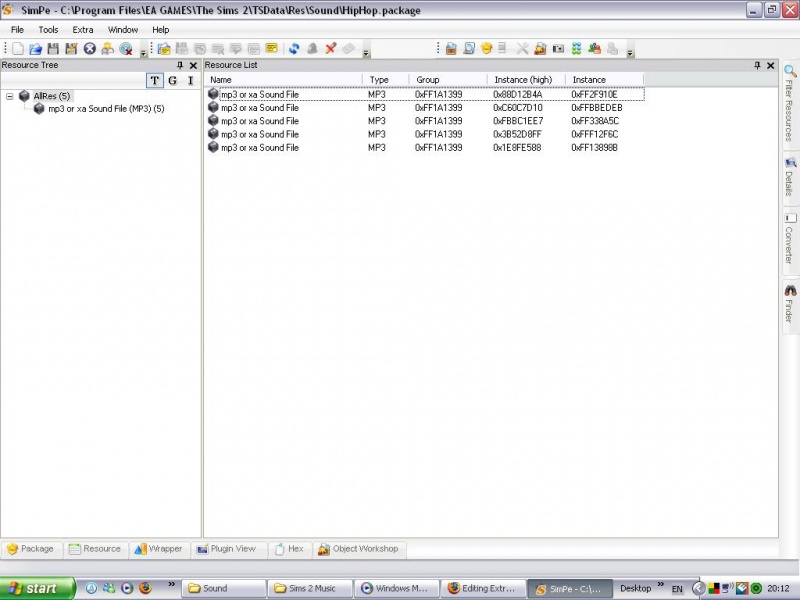This screenshot has height=600, width=800.
Task: Click the Open package folder icon
Action: point(35,48)
